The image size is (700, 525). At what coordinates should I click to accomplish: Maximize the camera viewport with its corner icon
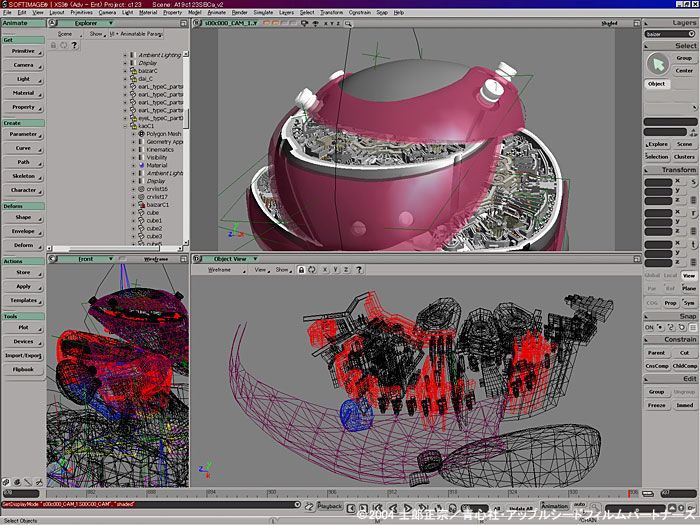pyautogui.click(x=637, y=23)
